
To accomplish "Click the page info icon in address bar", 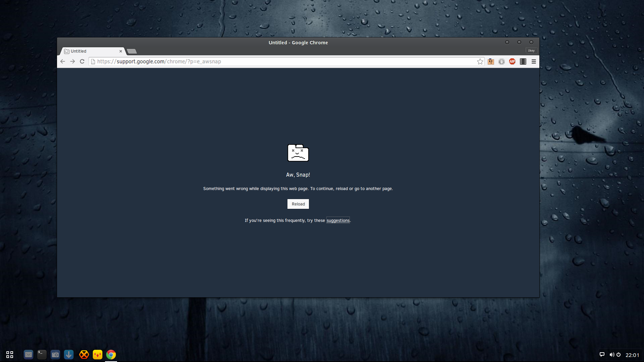I will point(93,61).
